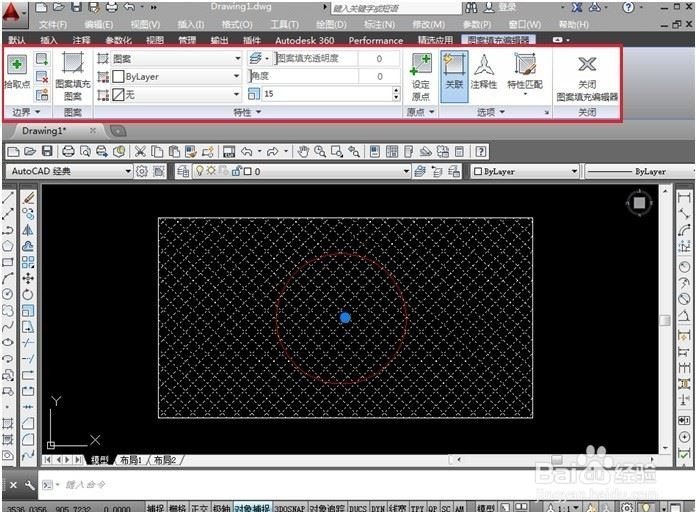696x512 pixels.
Task: Click the blue center grip of the hatch
Action: pyautogui.click(x=345, y=318)
